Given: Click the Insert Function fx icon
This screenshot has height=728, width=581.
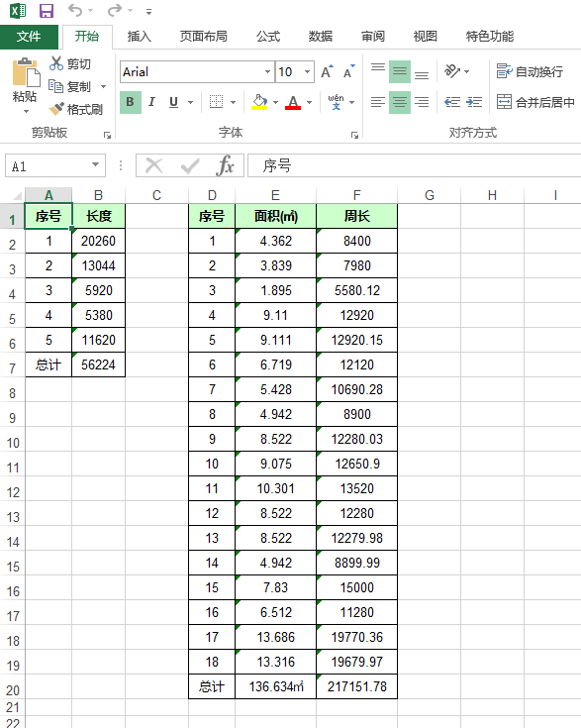Looking at the screenshot, I should coord(225,165).
